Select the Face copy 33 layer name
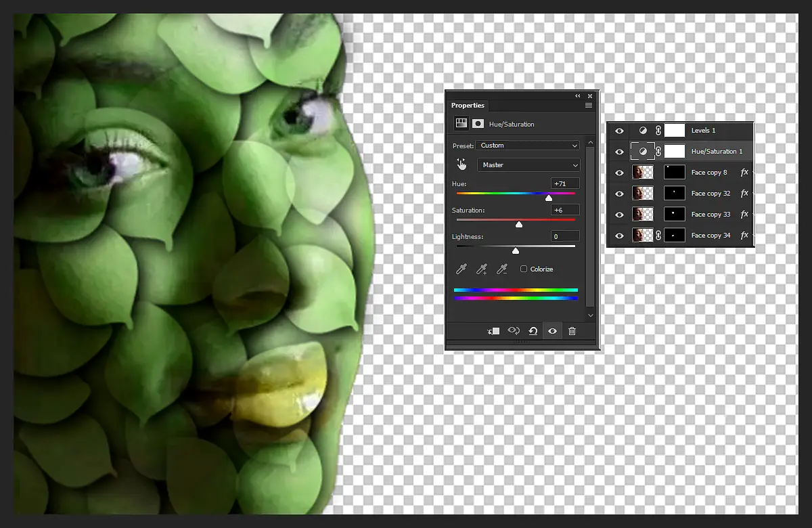This screenshot has height=528, width=812. (x=710, y=215)
